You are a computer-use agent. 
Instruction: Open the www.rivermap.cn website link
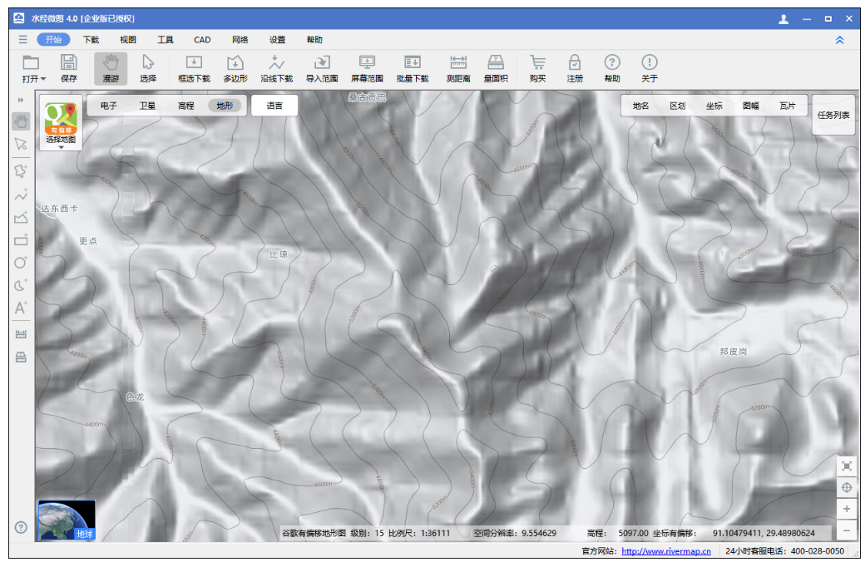(666, 551)
